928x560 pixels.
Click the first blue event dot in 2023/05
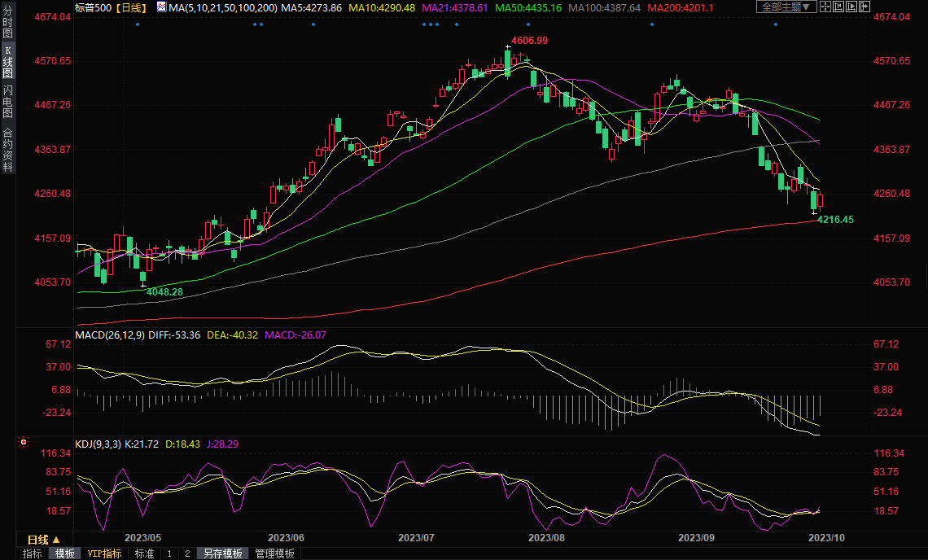pos(137,24)
